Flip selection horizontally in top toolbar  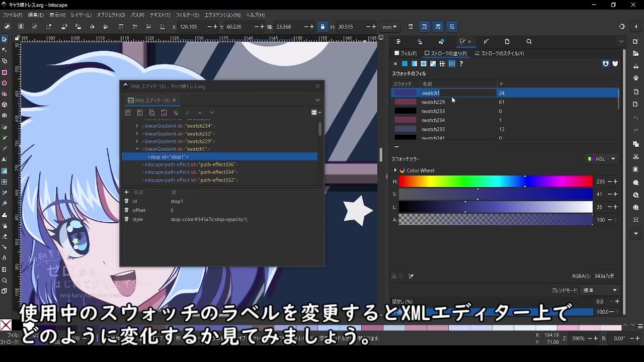coord(92,27)
